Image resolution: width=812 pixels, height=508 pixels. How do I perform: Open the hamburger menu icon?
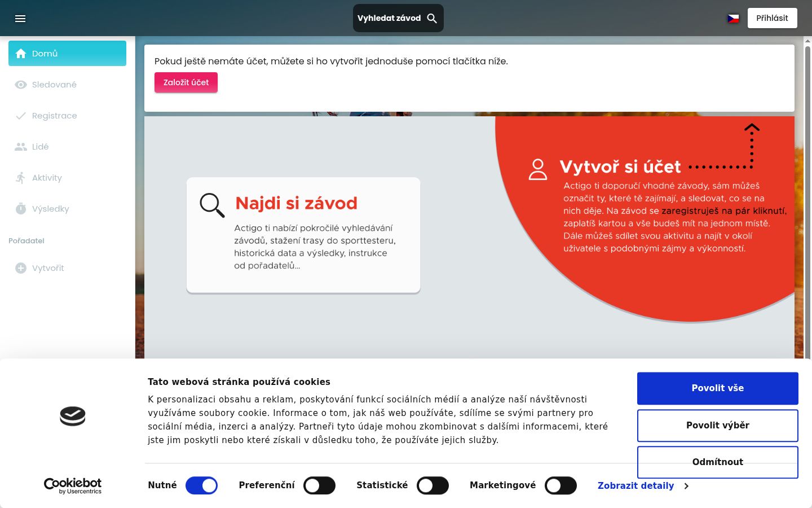(x=20, y=19)
